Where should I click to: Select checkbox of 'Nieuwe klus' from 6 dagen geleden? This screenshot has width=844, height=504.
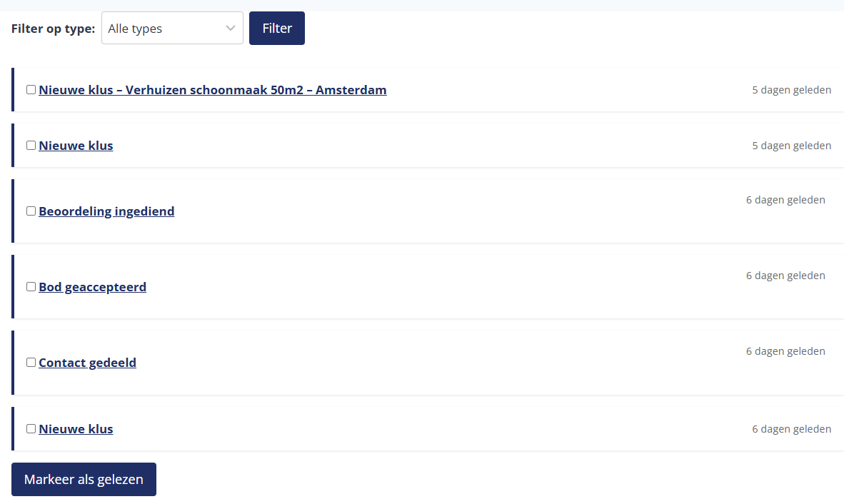[x=31, y=429]
